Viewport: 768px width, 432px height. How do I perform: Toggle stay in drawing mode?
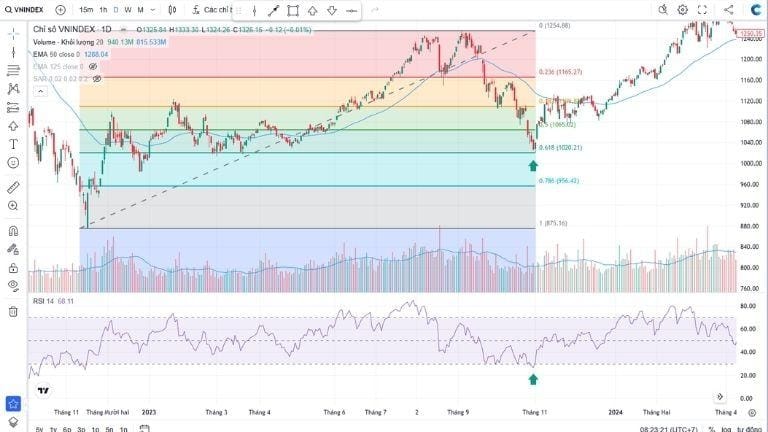13,249
